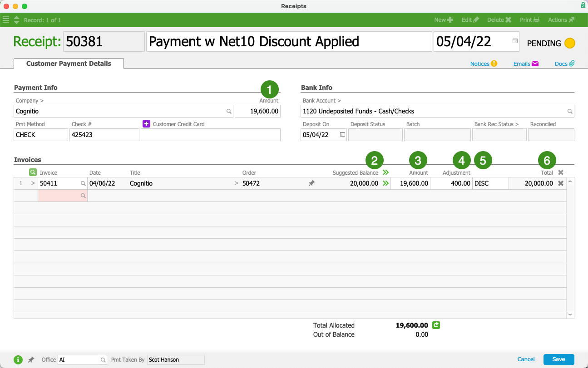Screen dimensions: 588x368
Task: Click the Bank Rec Status field
Action: pos(499,135)
